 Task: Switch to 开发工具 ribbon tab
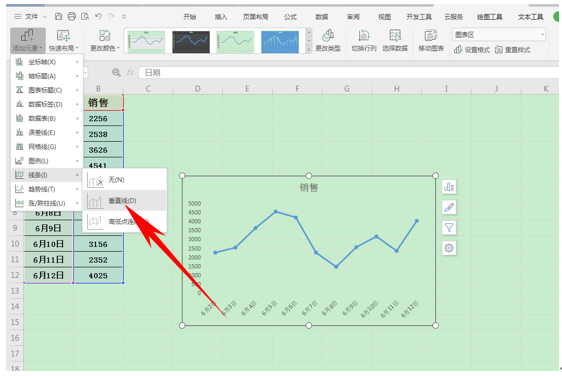click(x=419, y=17)
